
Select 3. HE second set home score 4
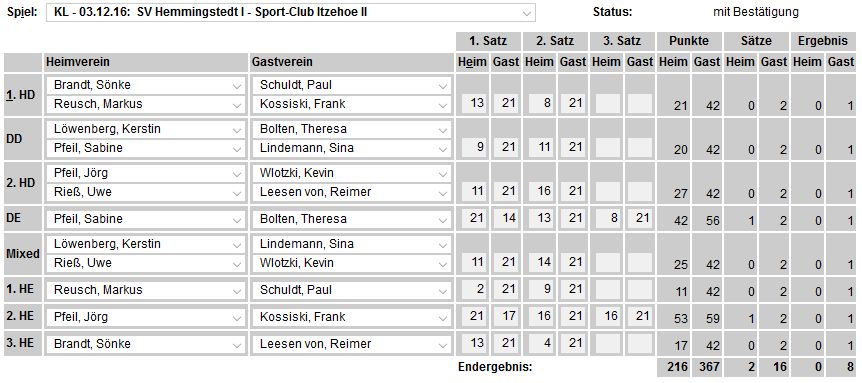tap(540, 343)
